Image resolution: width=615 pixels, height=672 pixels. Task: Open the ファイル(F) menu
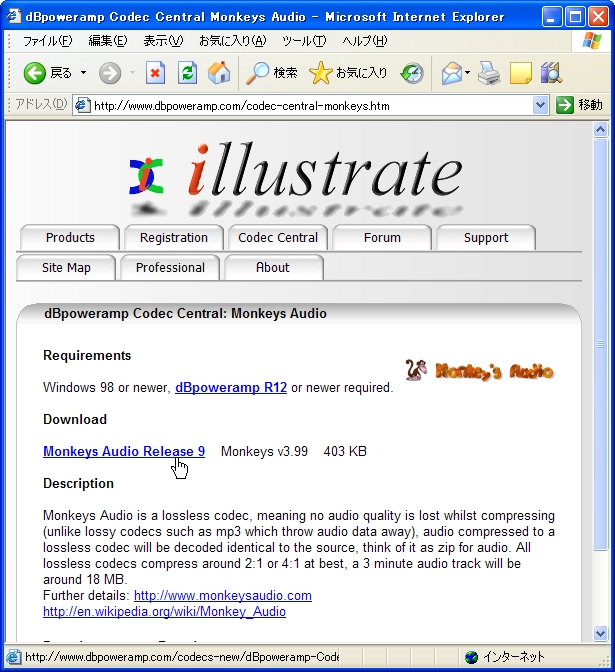pos(48,41)
